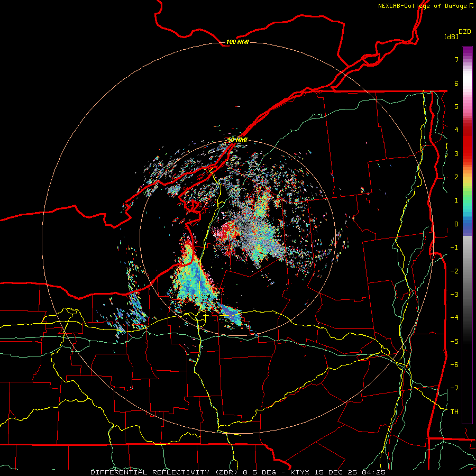Click the 2 value on the dB scale

(456, 177)
